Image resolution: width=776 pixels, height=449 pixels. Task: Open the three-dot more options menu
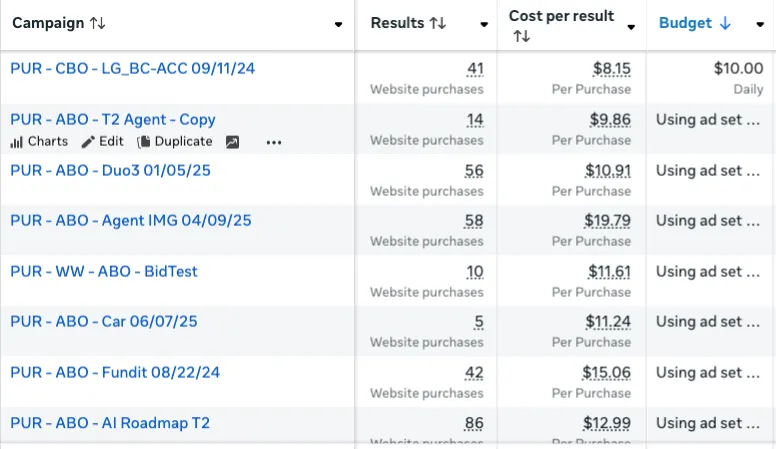[274, 142]
